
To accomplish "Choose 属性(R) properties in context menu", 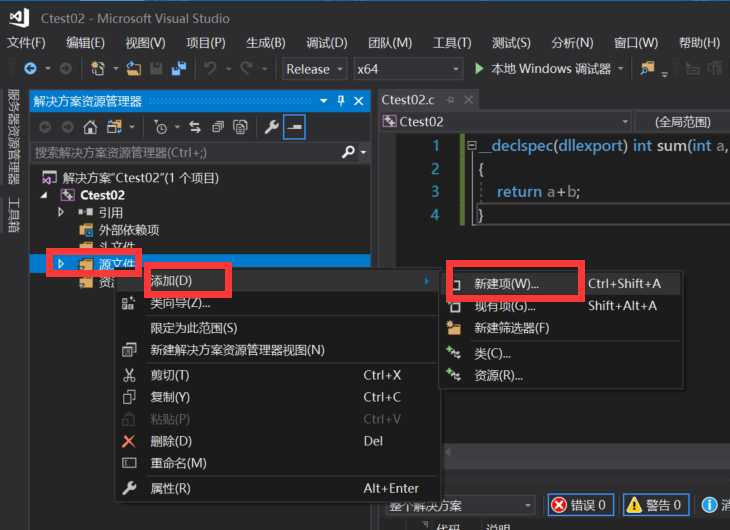I will click(277, 488).
